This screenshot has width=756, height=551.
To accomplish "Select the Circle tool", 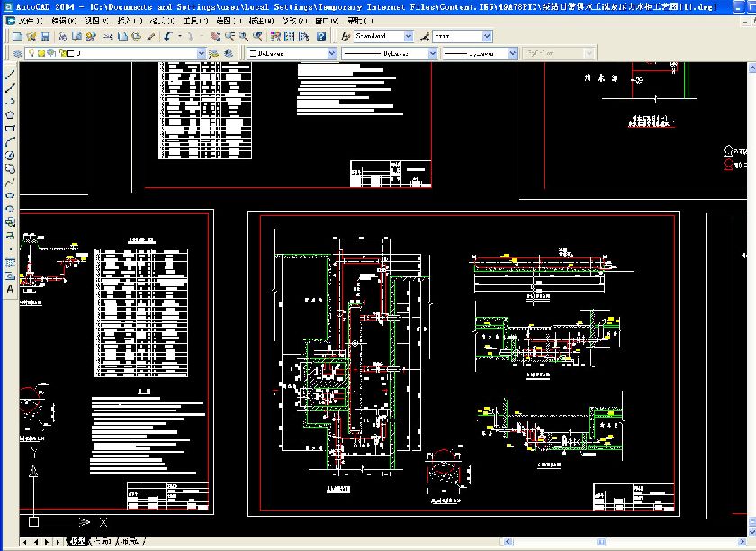I will pyautogui.click(x=10, y=155).
